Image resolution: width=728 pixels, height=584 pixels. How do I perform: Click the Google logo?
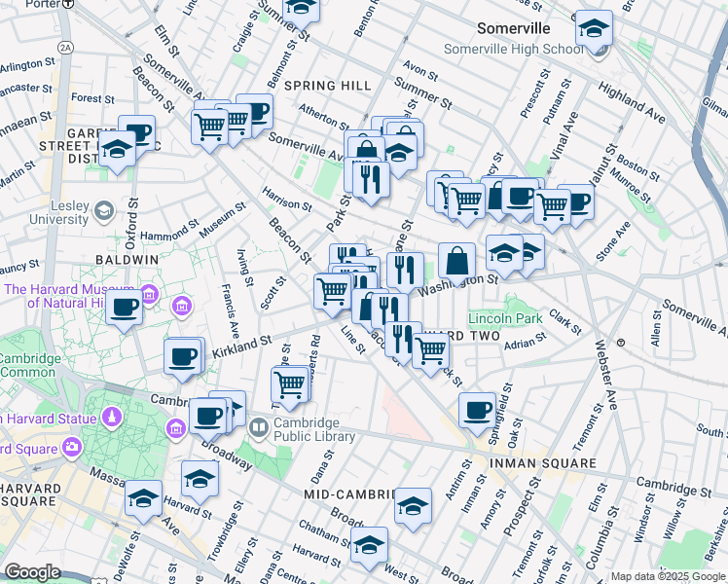coord(33,572)
